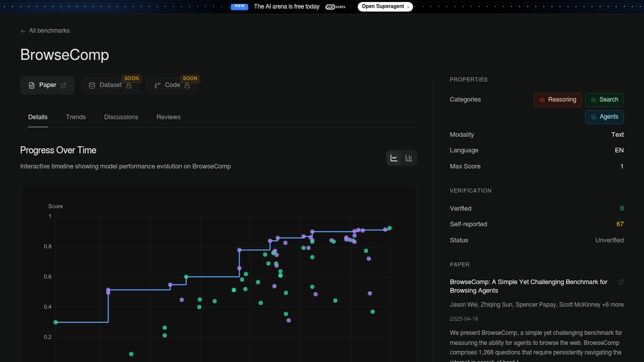Screen dimensions: 644x362
Task: Select the bar chart view toggle
Action: click(x=409, y=158)
